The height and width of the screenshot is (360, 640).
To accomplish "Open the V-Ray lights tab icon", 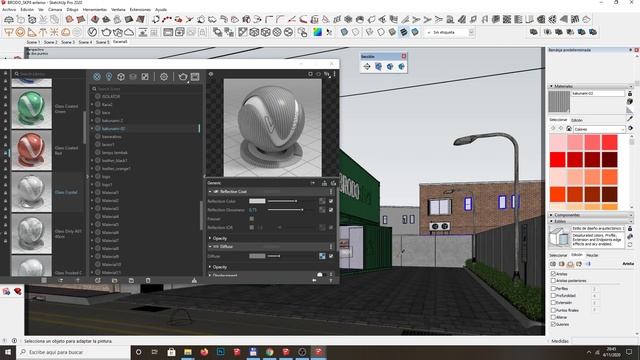I will tap(109, 76).
